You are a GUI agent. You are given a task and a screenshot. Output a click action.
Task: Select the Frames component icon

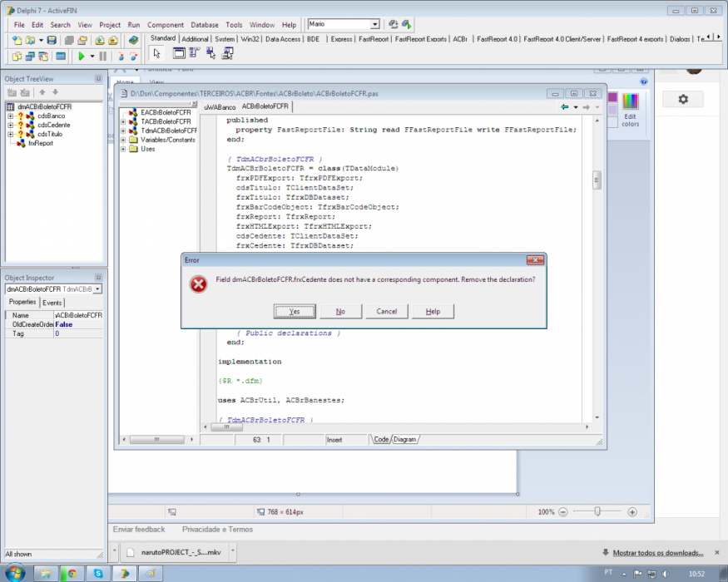tap(179, 53)
